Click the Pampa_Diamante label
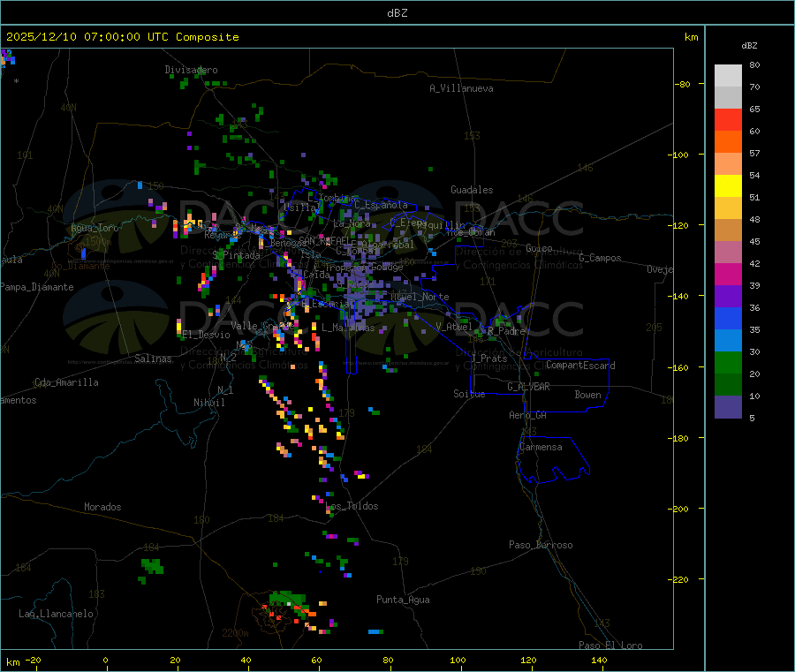 click(37, 287)
